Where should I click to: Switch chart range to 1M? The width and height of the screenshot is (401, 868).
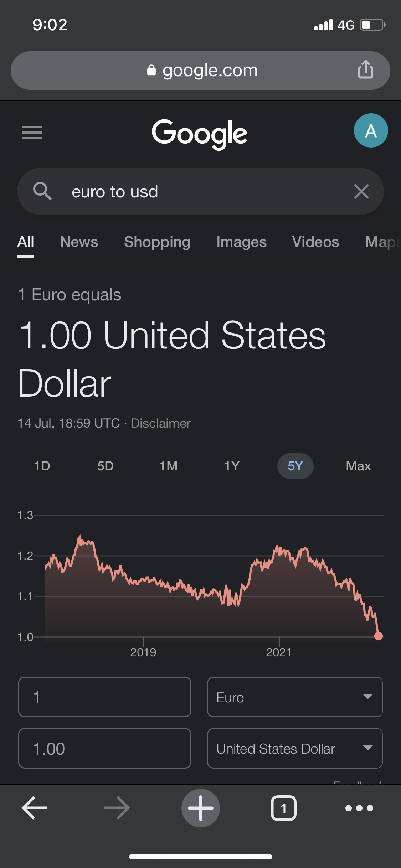[x=168, y=466]
